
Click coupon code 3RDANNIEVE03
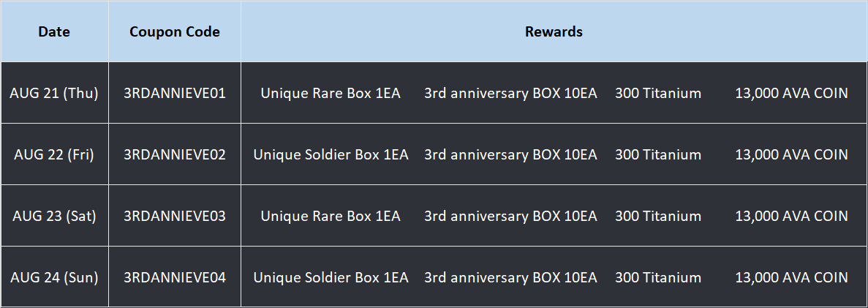(x=174, y=216)
